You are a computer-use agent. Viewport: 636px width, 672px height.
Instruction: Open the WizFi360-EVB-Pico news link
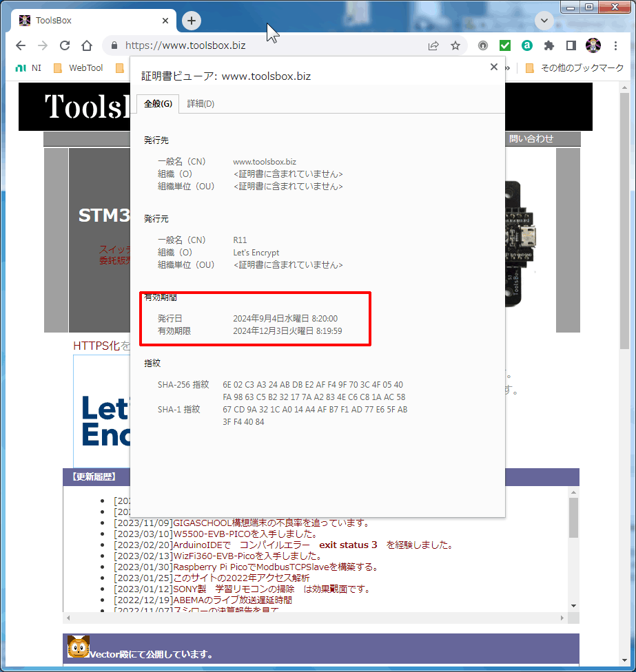click(x=247, y=556)
